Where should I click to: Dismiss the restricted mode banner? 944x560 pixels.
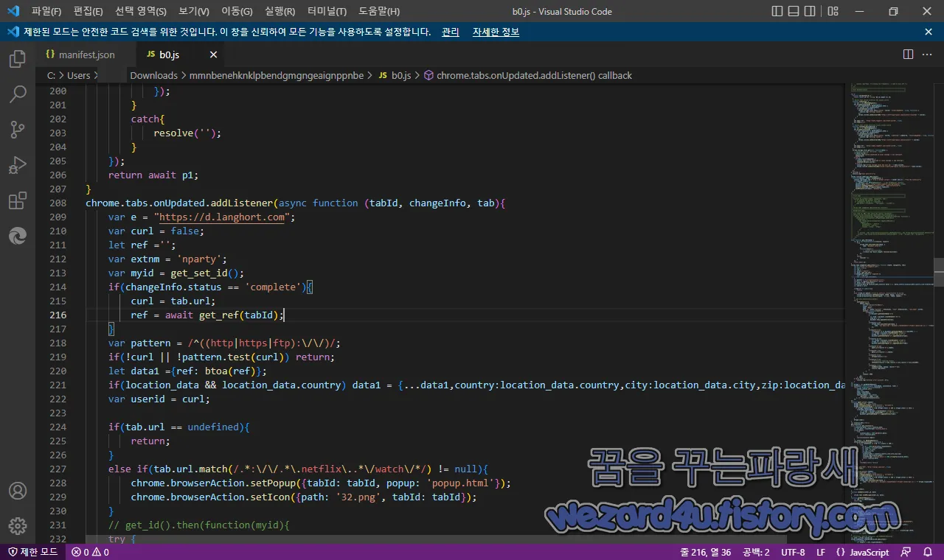point(929,32)
